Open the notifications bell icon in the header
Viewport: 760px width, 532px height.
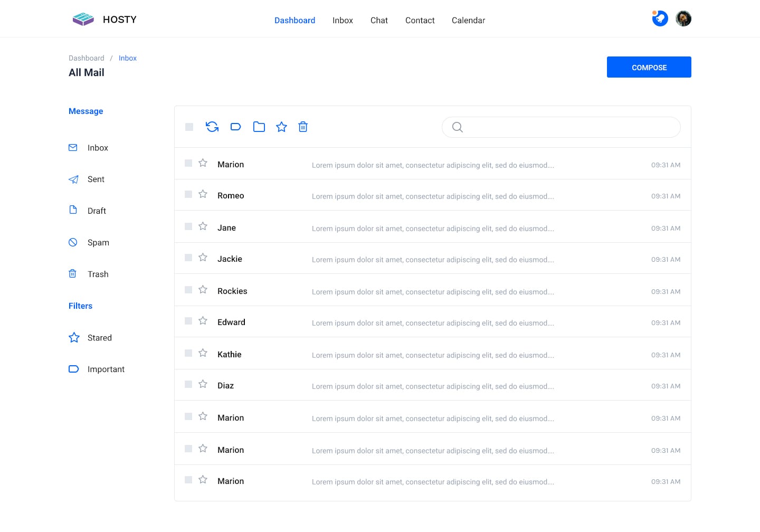pyautogui.click(x=660, y=18)
